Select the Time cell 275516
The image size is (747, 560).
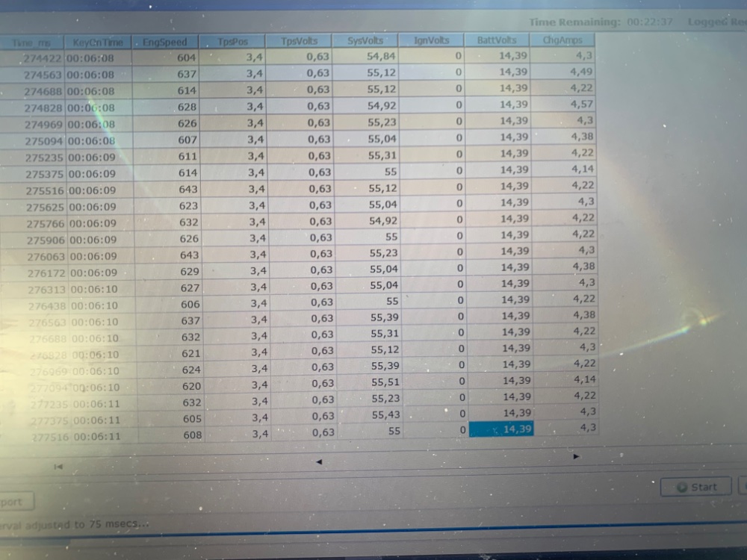[34, 190]
